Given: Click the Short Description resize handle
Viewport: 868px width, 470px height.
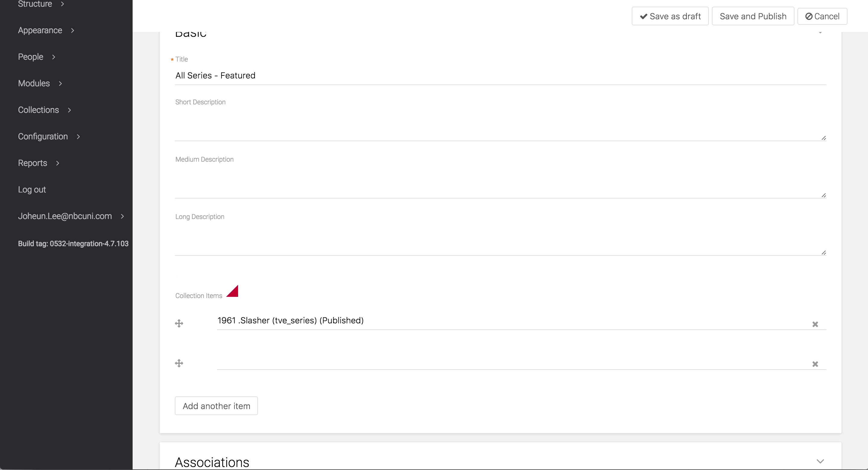Looking at the screenshot, I should click(823, 138).
